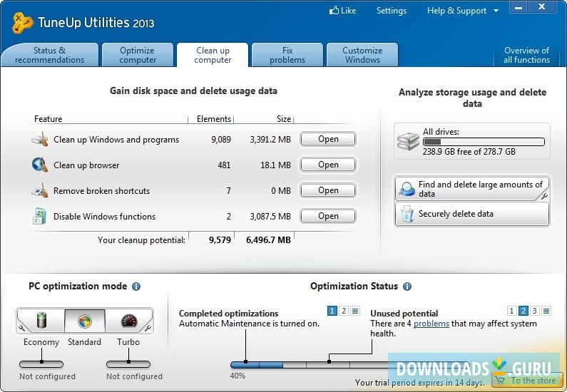
Task: Click the Economy Not configured slider
Action: 41,363
